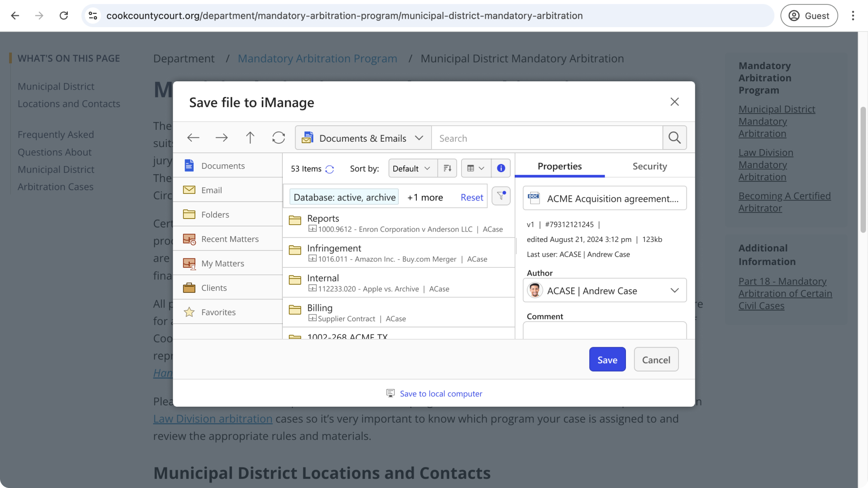The width and height of the screenshot is (868, 488).
Task: Reset the database filter
Action: (x=471, y=198)
